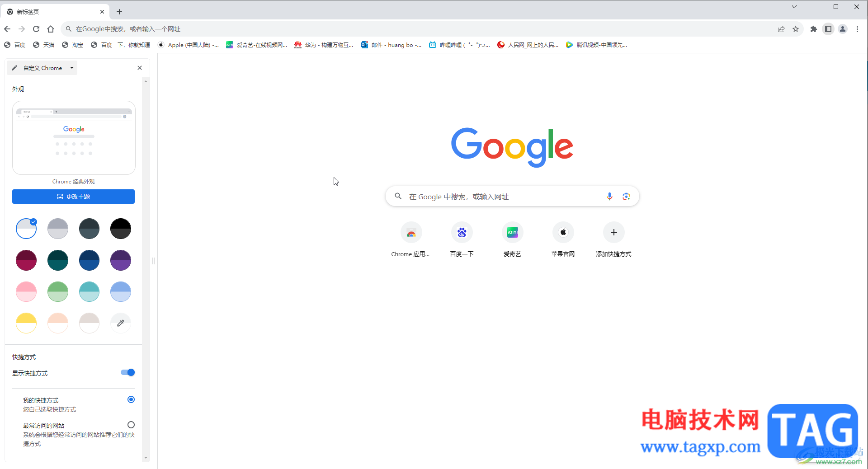Select the default white theme color

click(x=26, y=229)
